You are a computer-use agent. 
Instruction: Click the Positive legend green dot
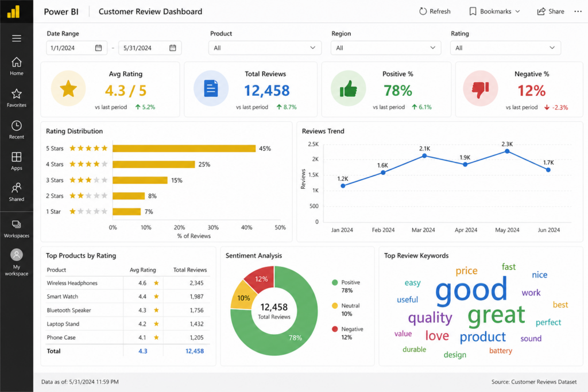coord(335,282)
